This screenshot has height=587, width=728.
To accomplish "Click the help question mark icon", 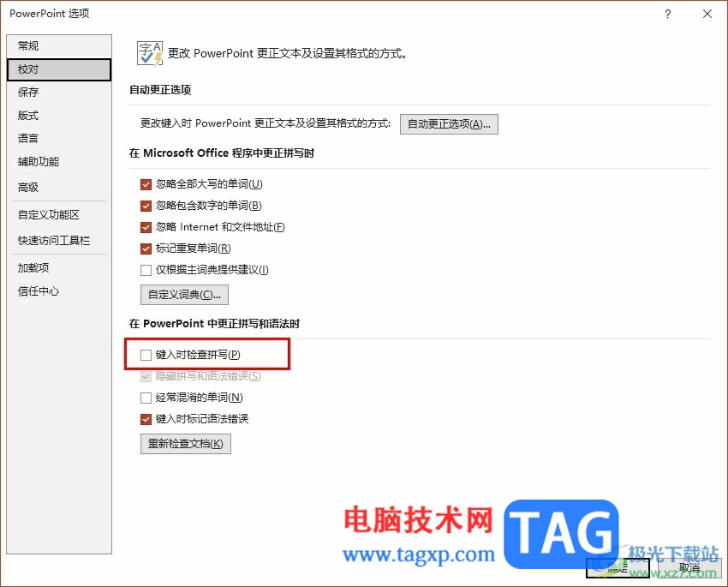I will (668, 14).
